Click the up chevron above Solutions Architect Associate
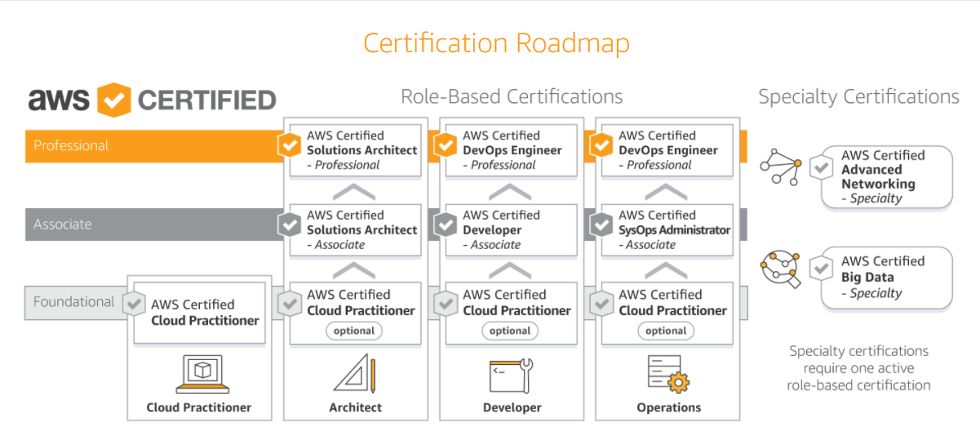This screenshot has height=445, width=980. (x=354, y=193)
